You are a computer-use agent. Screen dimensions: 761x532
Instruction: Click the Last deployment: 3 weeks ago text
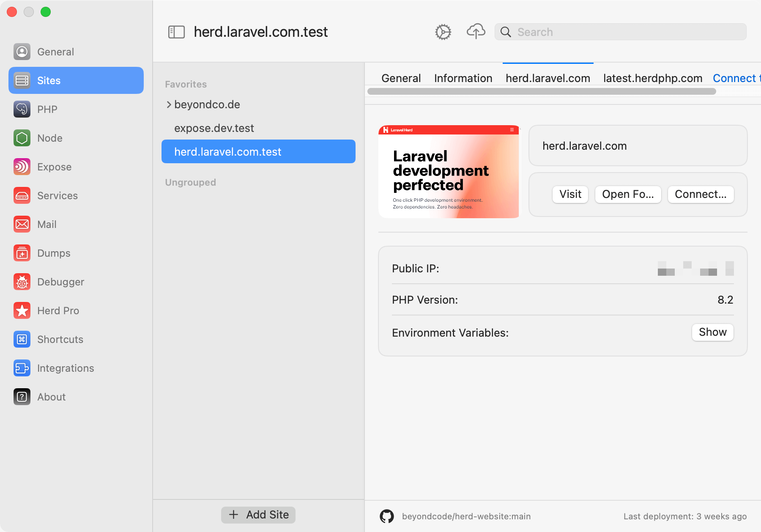[x=685, y=516]
